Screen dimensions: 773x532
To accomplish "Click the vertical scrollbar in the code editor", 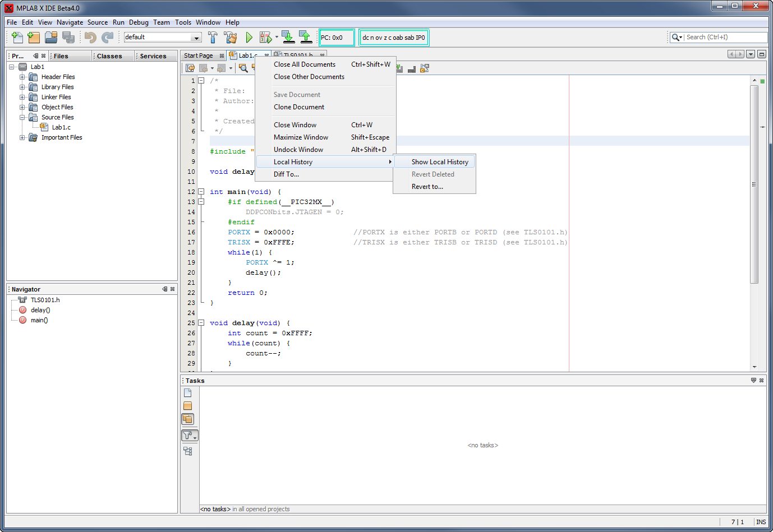I will pyautogui.click(x=754, y=185).
